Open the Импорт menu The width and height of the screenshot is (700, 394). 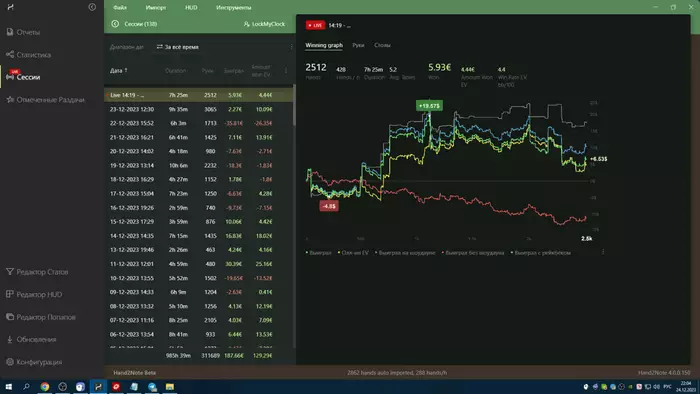coord(156,7)
